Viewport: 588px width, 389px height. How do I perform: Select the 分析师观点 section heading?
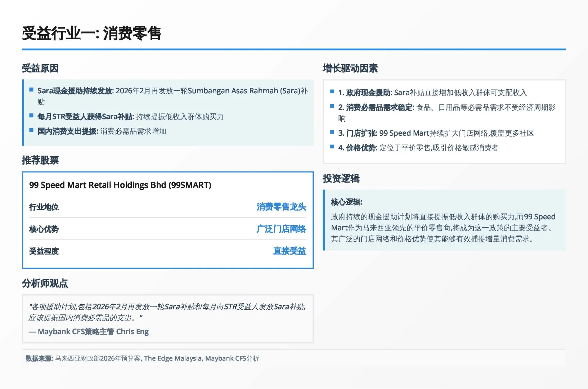click(45, 283)
